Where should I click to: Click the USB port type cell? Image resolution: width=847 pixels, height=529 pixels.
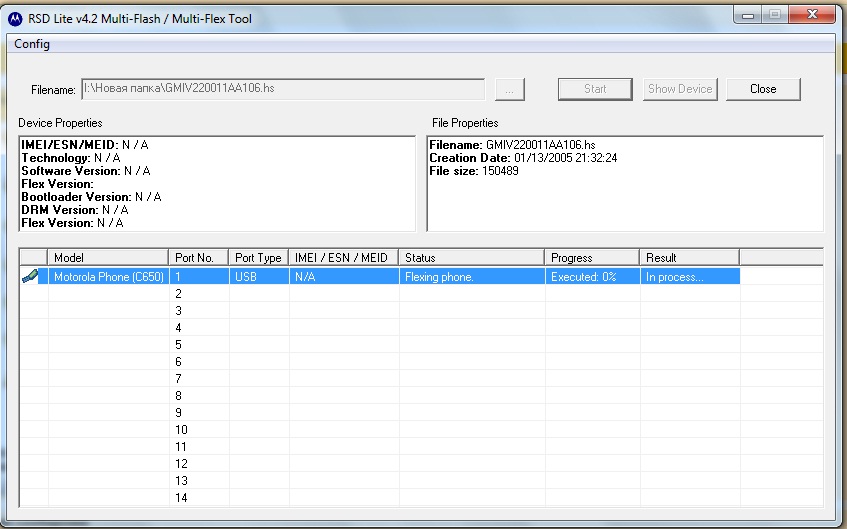259,277
